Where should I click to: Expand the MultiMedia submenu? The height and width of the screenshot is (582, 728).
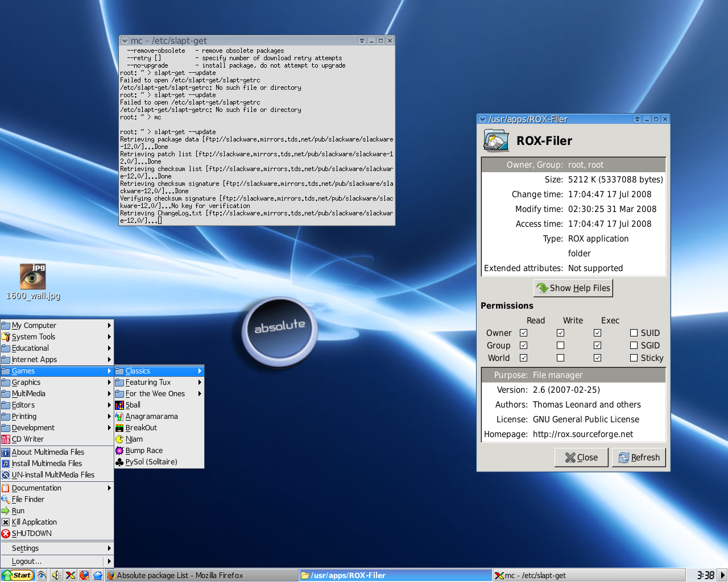[x=57, y=394]
